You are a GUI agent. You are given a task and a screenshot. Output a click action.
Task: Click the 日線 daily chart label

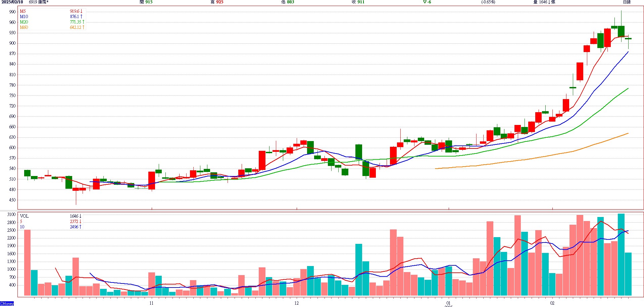click(x=627, y=2)
